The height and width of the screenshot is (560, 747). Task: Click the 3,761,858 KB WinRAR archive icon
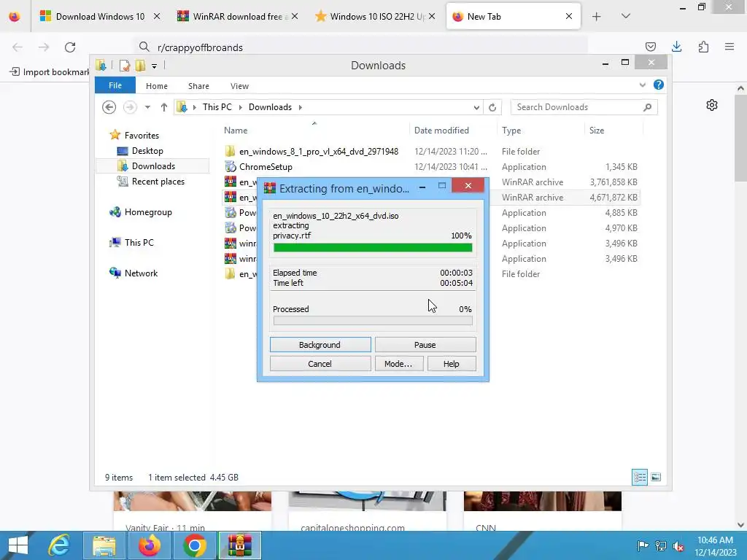(x=230, y=182)
